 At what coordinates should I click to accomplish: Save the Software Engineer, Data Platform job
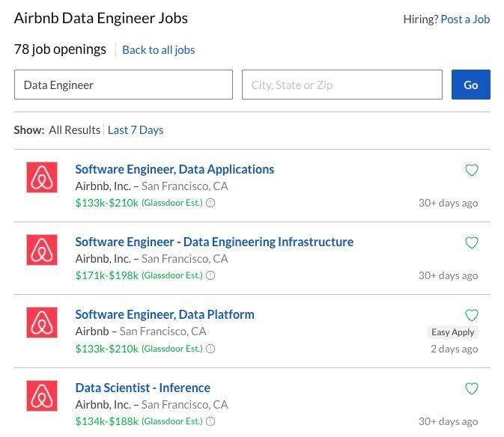point(472,315)
